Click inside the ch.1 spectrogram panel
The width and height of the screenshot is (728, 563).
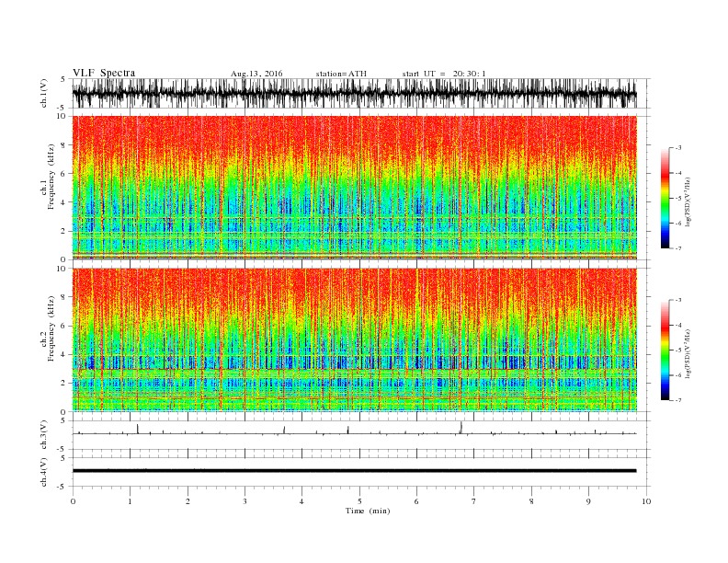pos(354,188)
